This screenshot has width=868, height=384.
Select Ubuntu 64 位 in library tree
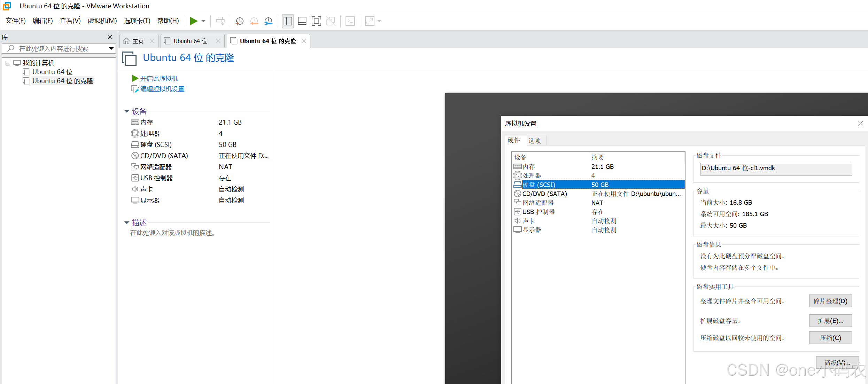pyautogui.click(x=52, y=72)
